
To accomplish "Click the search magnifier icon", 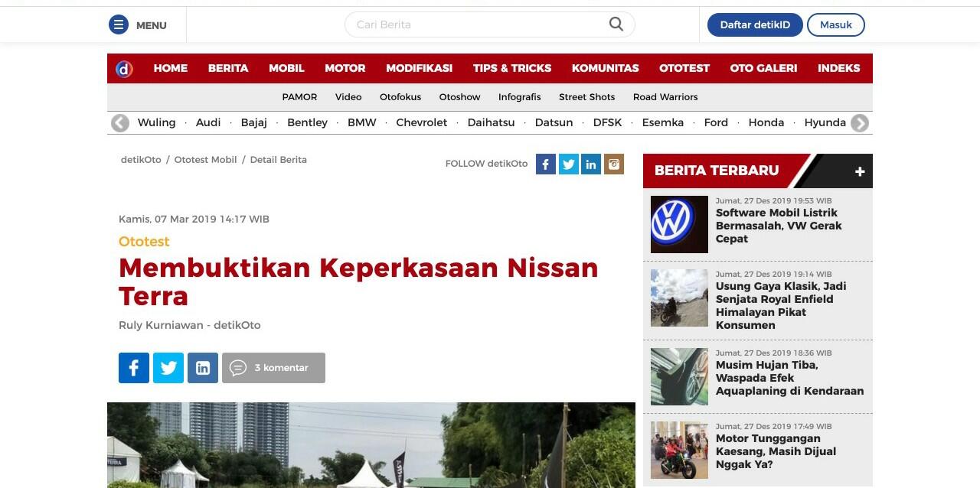I will pyautogui.click(x=616, y=24).
